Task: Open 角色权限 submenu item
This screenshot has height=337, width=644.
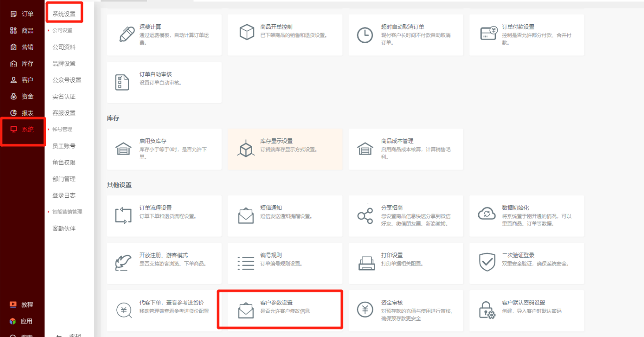Action: 64,163
